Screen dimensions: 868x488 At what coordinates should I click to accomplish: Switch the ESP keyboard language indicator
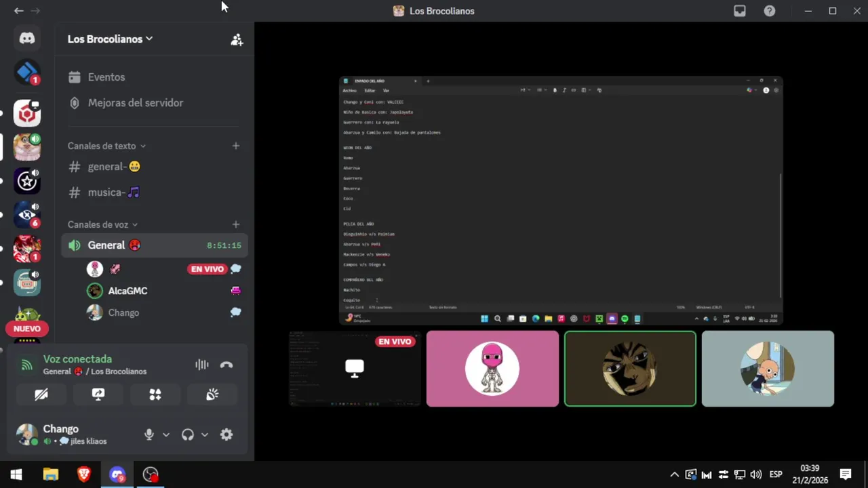pyautogui.click(x=776, y=474)
